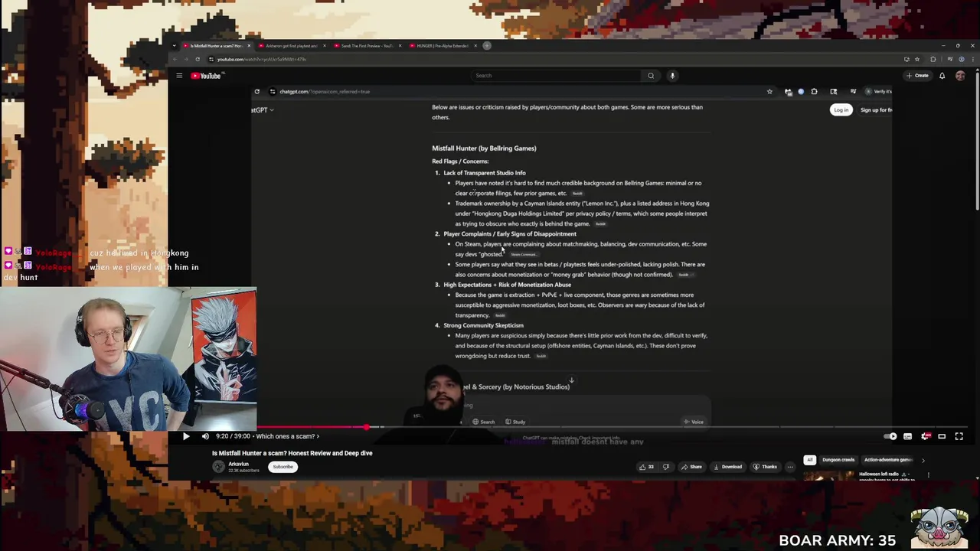This screenshot has width=980, height=551.
Task: Open the YouTube account avatar menu
Action: tap(960, 76)
